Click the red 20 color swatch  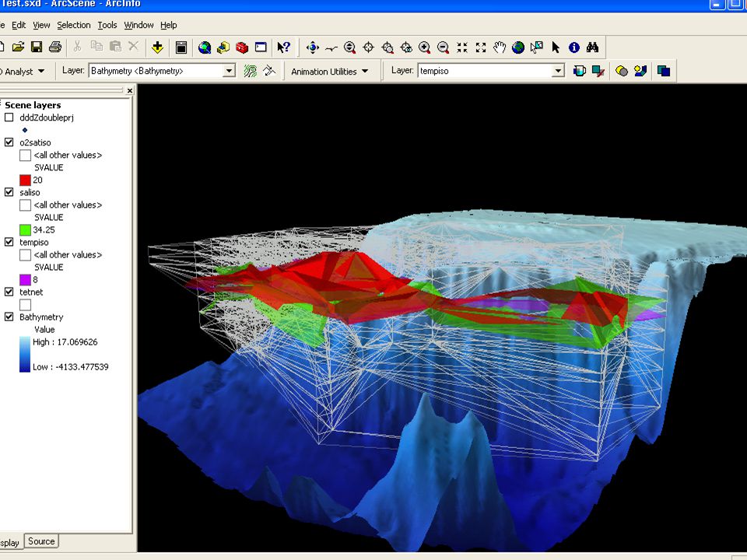[x=25, y=180]
